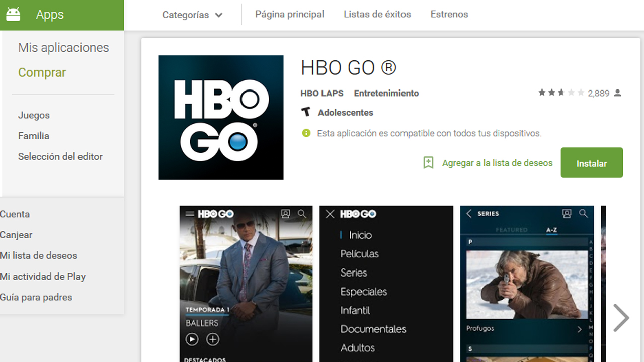
Task: Select the FEATURED tab in Series screenshot
Action: pos(512,230)
